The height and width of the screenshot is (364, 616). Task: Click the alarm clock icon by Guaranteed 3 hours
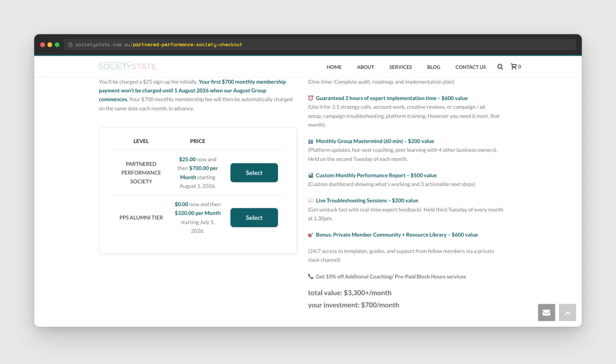click(x=311, y=98)
